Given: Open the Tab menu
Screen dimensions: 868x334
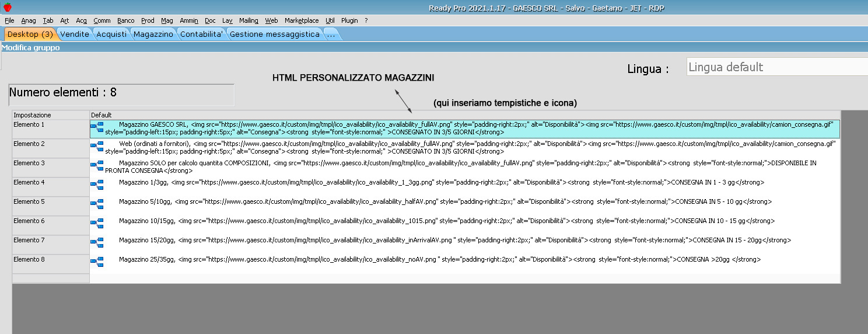Looking at the screenshot, I should coord(48,20).
